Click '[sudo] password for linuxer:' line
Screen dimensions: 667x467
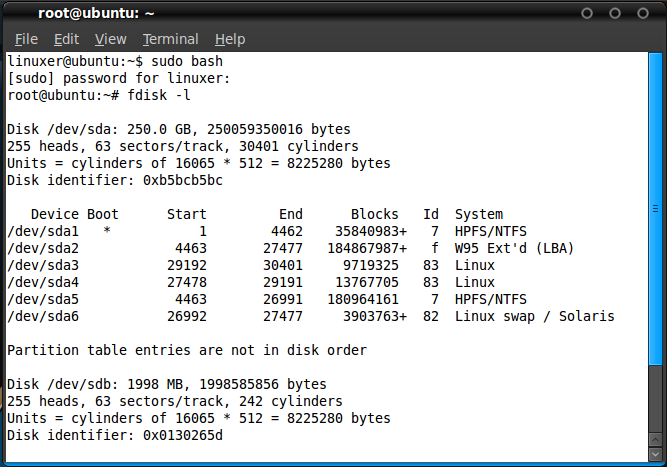119,78
